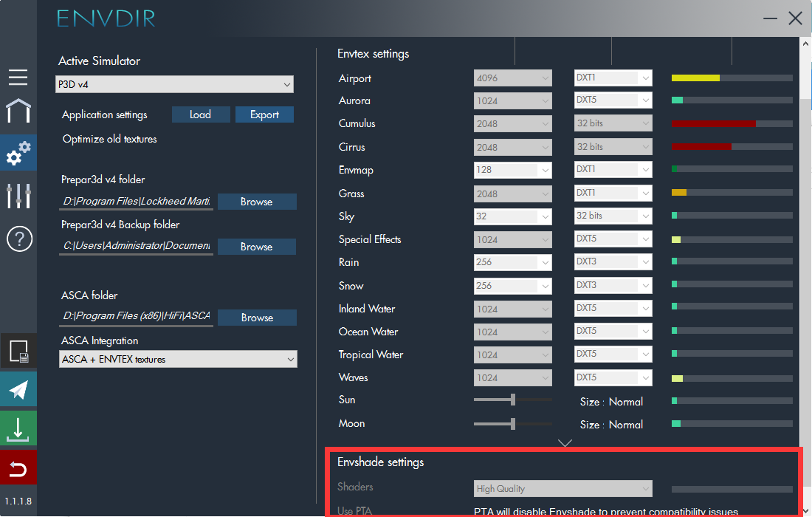Image resolution: width=812 pixels, height=517 pixels.
Task: Click Optimize old textures
Action: point(110,139)
